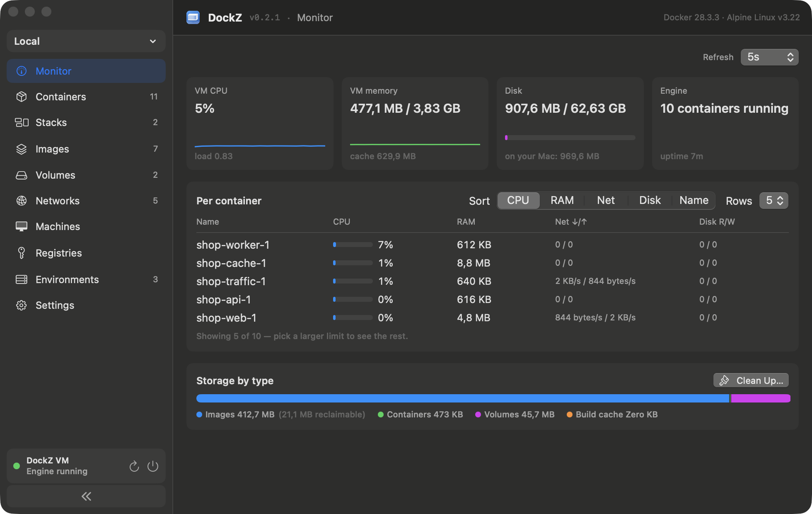Open the Local host selector dropdown
Viewport: 812px width, 514px height.
tap(86, 41)
